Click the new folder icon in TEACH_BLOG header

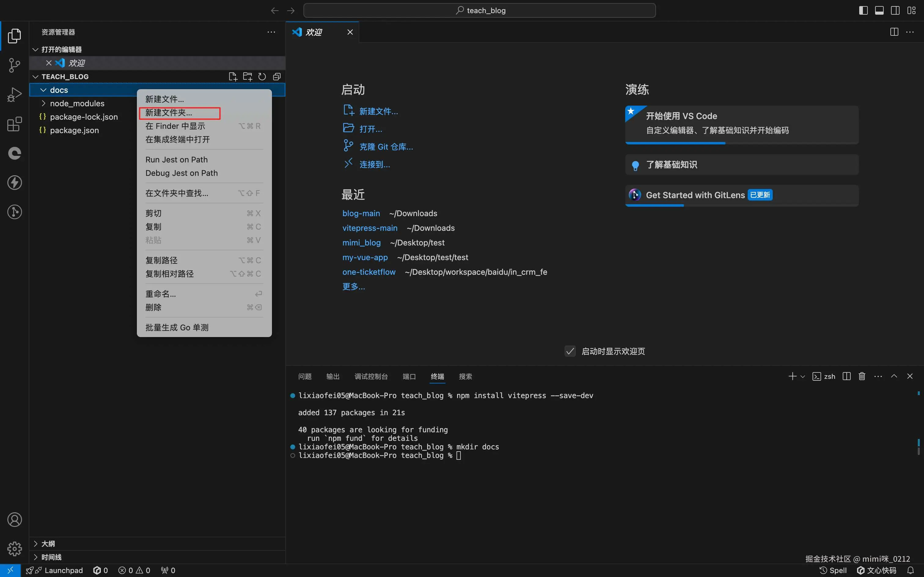pos(248,77)
